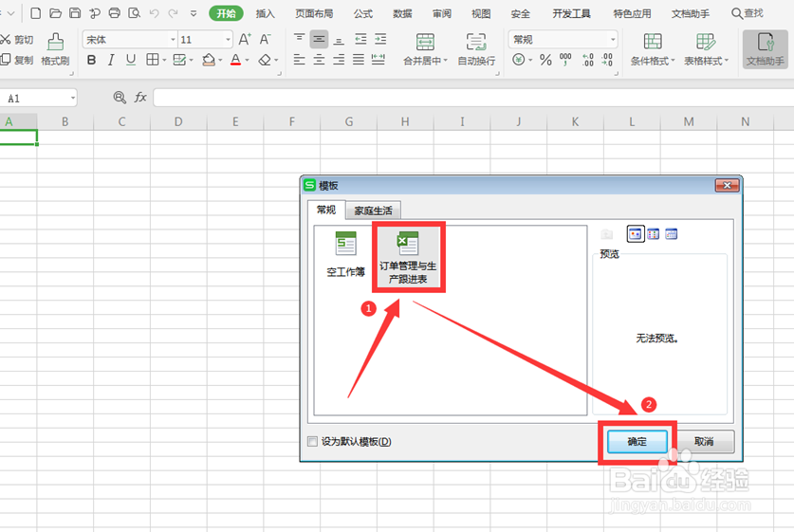The image size is (794, 532).
Task: Open the 家庭生活 tab in template dialog
Action: click(x=373, y=211)
